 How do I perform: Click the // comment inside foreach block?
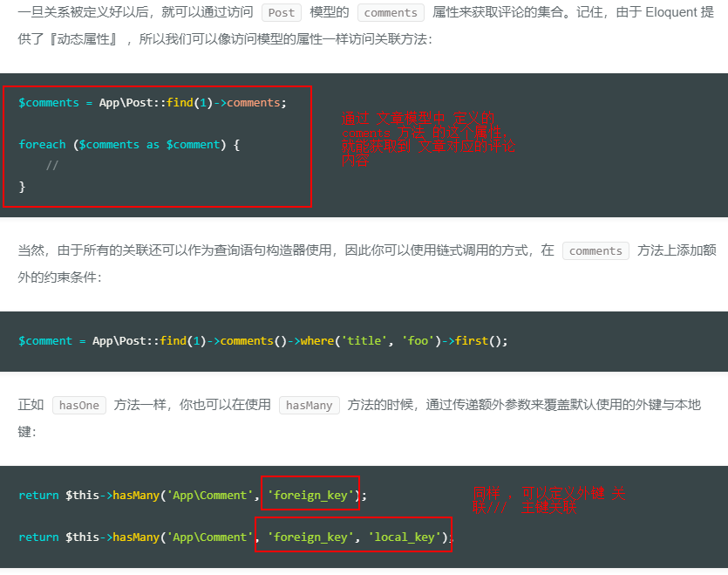click(52, 166)
